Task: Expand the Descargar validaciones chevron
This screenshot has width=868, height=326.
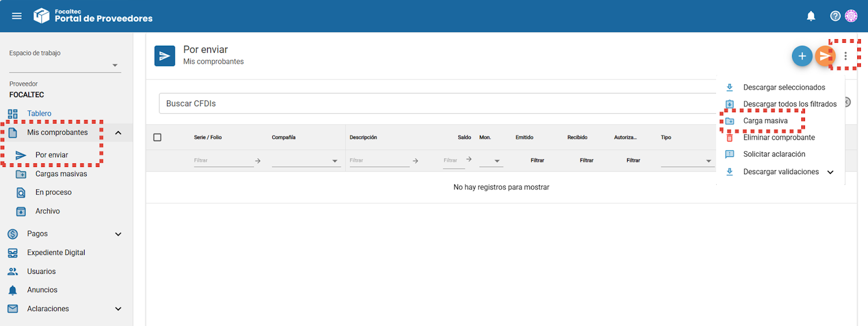Action: pos(830,172)
